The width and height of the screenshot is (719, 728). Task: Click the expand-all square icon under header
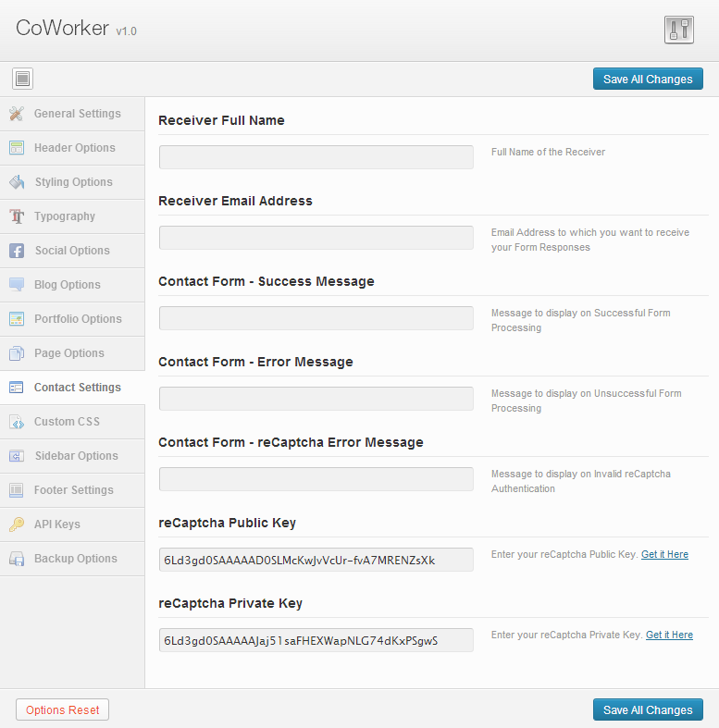tap(23, 79)
